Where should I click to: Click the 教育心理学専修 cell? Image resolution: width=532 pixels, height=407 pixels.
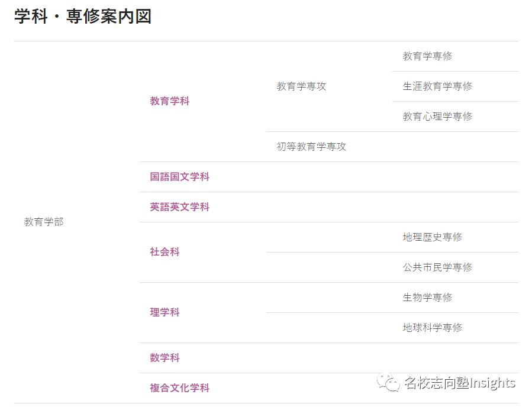(x=438, y=117)
